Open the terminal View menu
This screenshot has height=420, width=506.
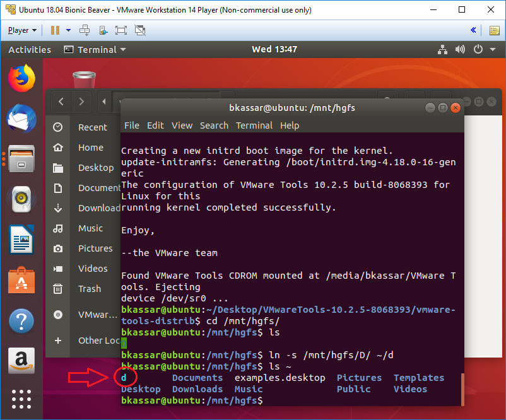(182, 125)
